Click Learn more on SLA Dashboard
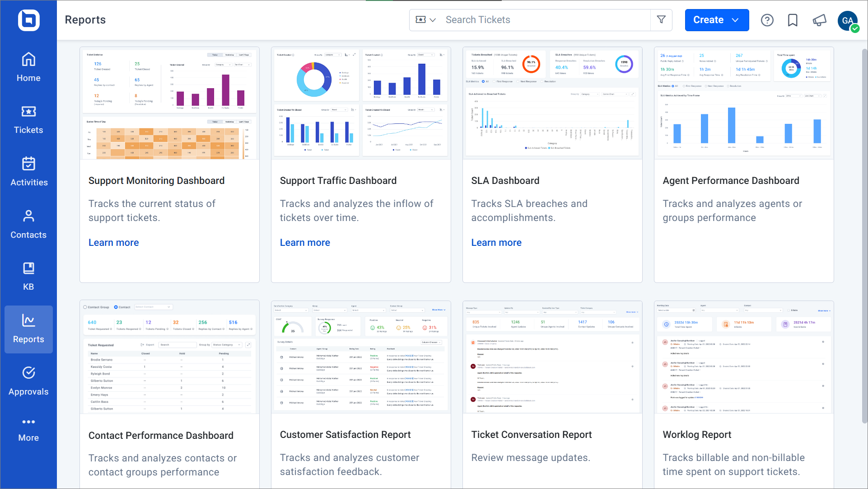868x489 pixels. pos(496,241)
